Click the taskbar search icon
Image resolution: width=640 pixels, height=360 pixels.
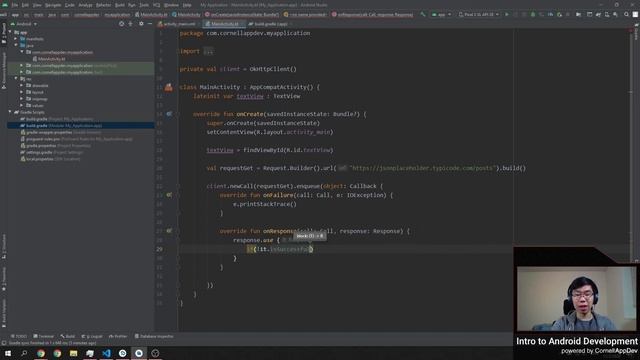coord(24,353)
